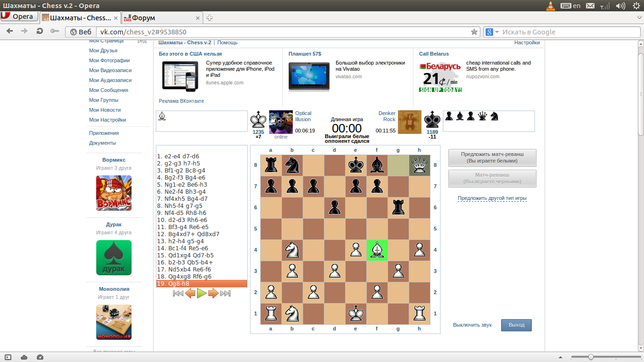
Task: Select the white bishop on highlighted f4
Action: coord(377,250)
